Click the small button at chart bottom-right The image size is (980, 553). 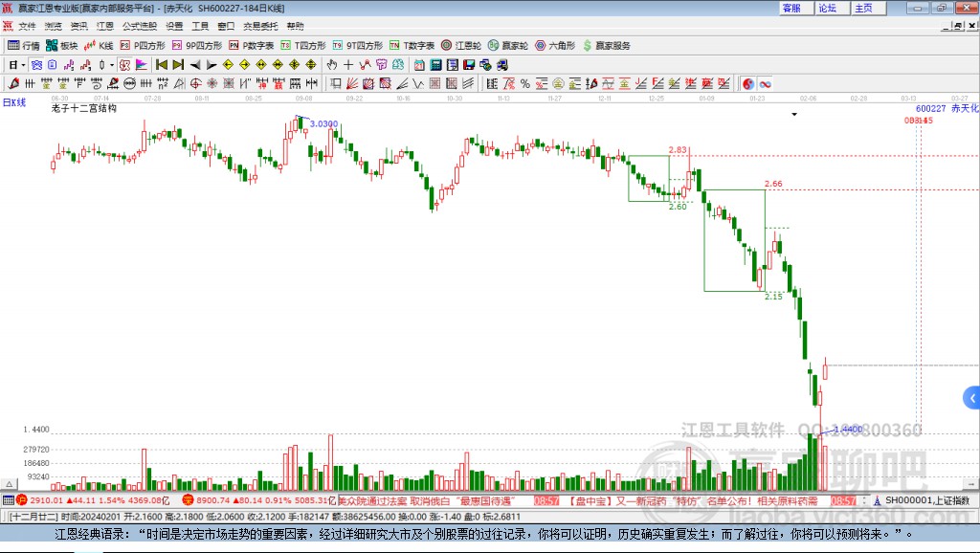(970, 484)
